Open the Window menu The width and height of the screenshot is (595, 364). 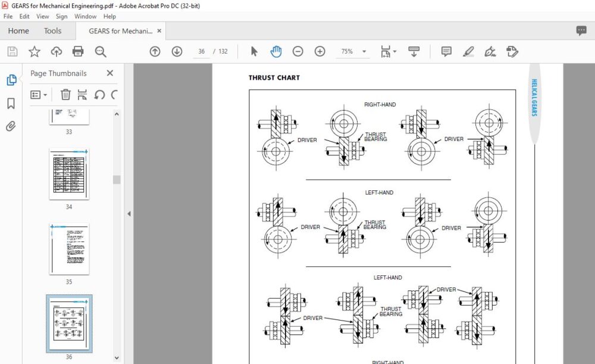point(85,16)
